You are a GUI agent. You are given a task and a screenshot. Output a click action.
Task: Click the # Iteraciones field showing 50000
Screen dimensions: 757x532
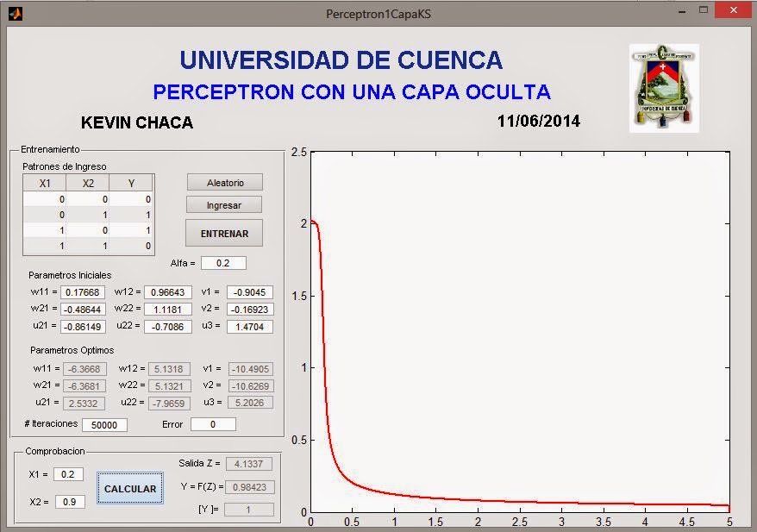(105, 424)
